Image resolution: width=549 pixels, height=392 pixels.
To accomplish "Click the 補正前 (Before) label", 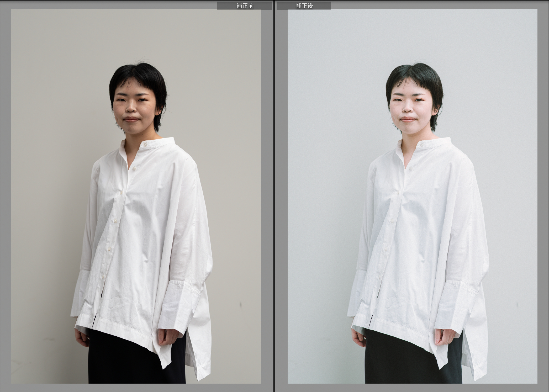I will click(x=245, y=6).
